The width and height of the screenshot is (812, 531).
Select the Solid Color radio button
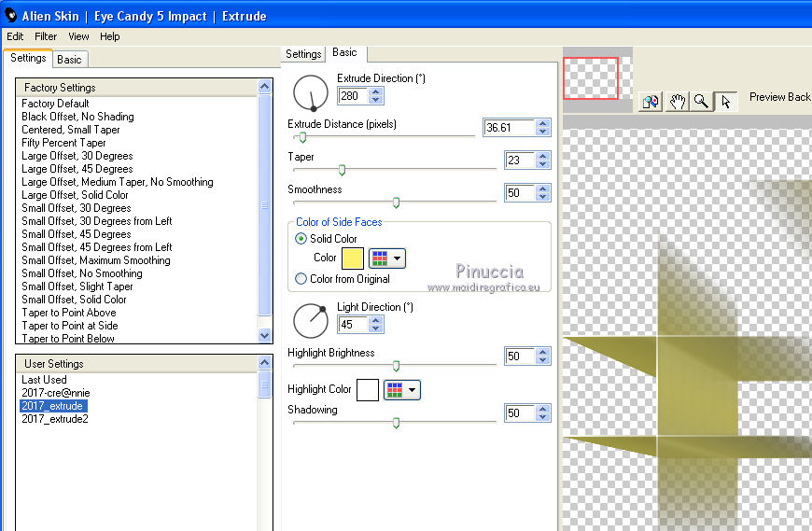tap(301, 239)
